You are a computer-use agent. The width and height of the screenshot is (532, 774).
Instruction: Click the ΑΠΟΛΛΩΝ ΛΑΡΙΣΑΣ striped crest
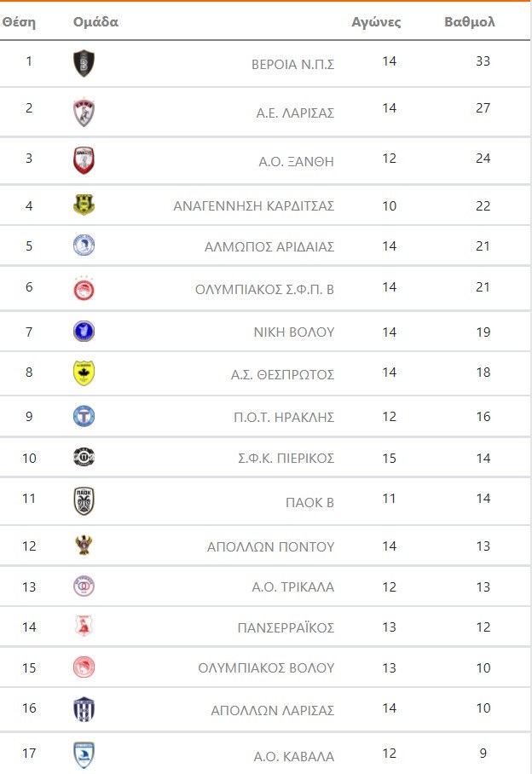pyautogui.click(x=84, y=709)
